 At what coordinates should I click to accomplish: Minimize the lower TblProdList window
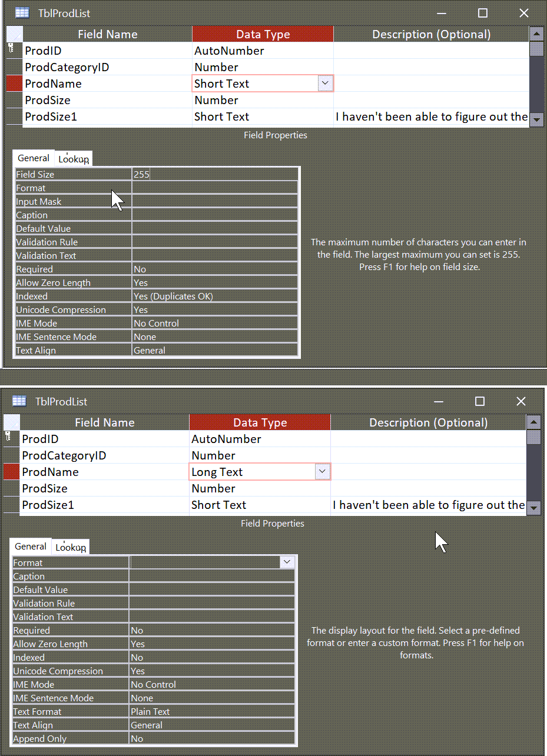point(439,401)
